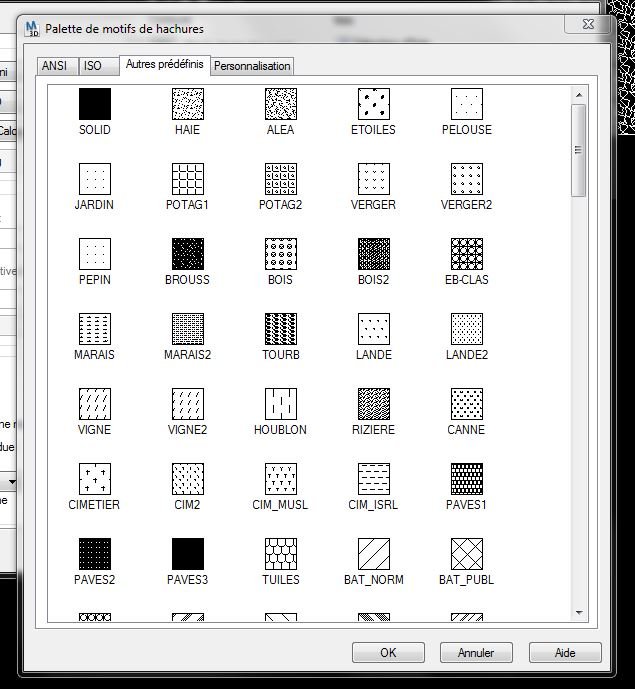
Task: Open the ISO tab
Action: 98,66
